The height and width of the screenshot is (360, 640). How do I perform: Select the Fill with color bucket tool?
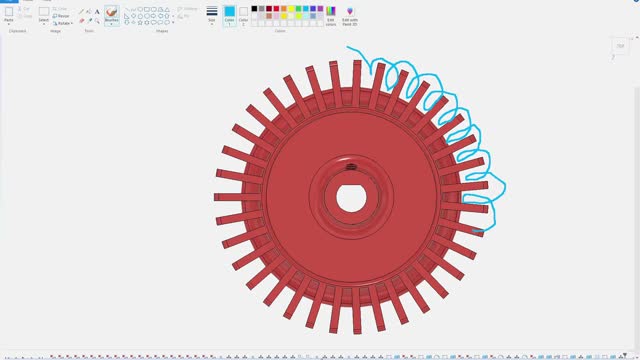(x=89, y=11)
